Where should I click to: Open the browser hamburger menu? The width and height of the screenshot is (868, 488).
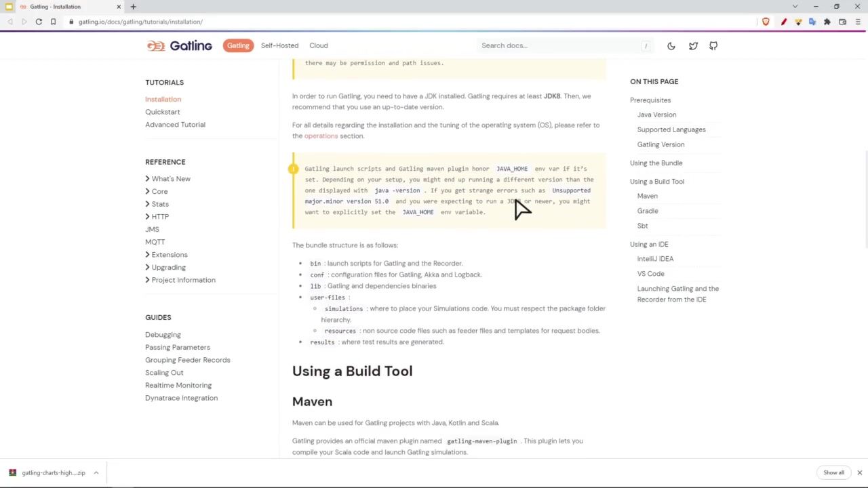(858, 22)
